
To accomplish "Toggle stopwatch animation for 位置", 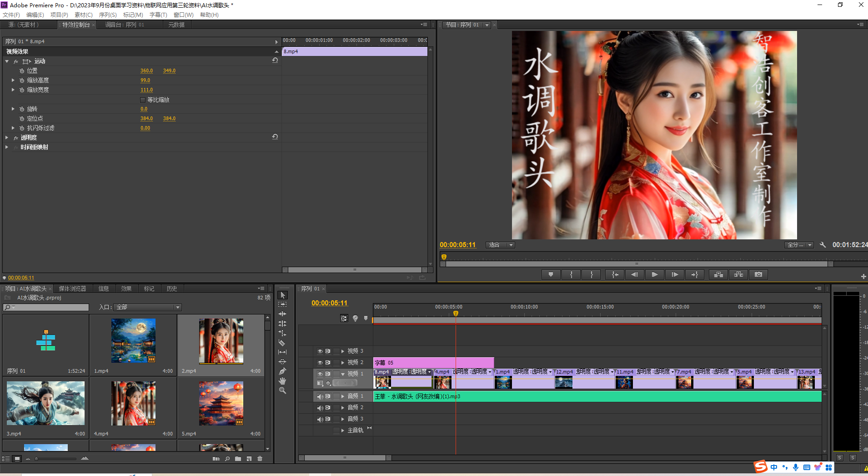I will (x=22, y=71).
